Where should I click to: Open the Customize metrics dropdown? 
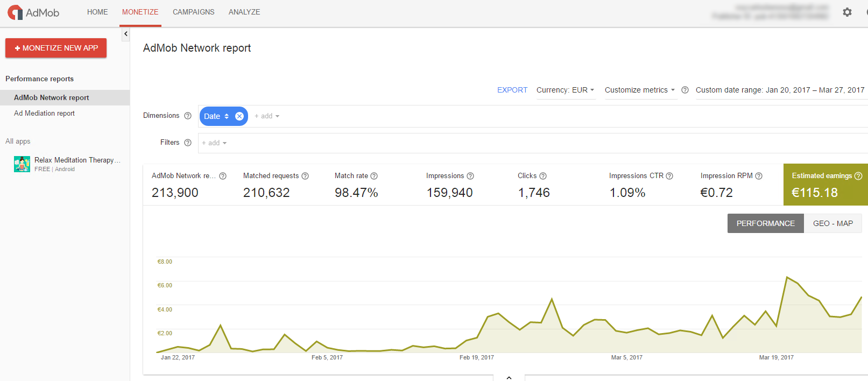coord(639,90)
